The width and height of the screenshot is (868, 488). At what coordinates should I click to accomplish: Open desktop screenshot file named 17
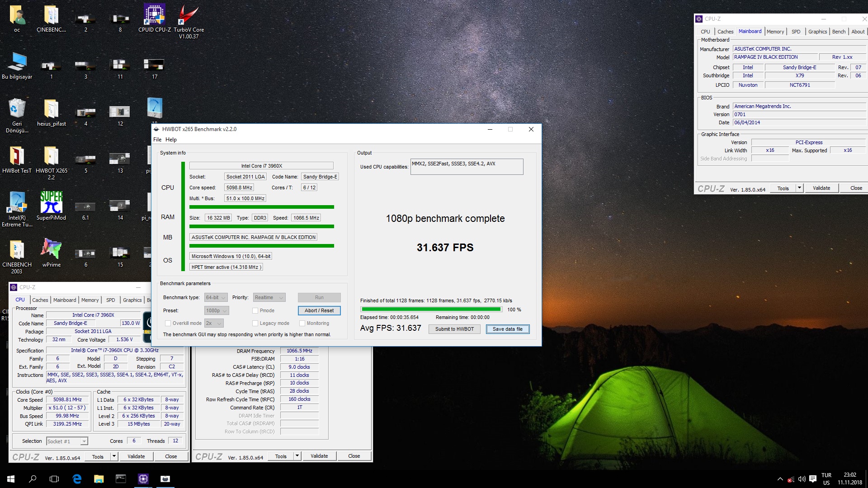[x=154, y=69]
